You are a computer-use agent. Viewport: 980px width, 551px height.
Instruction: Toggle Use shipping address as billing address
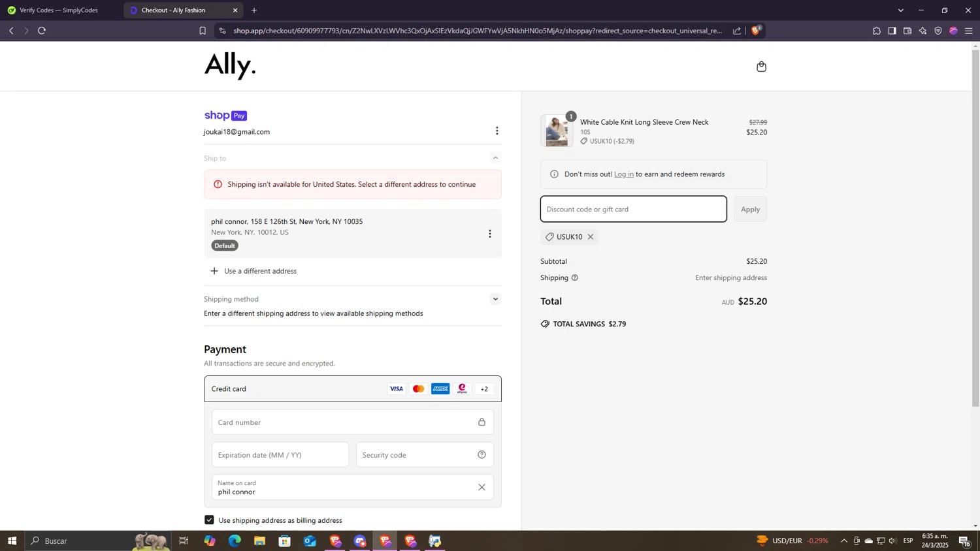tap(209, 520)
